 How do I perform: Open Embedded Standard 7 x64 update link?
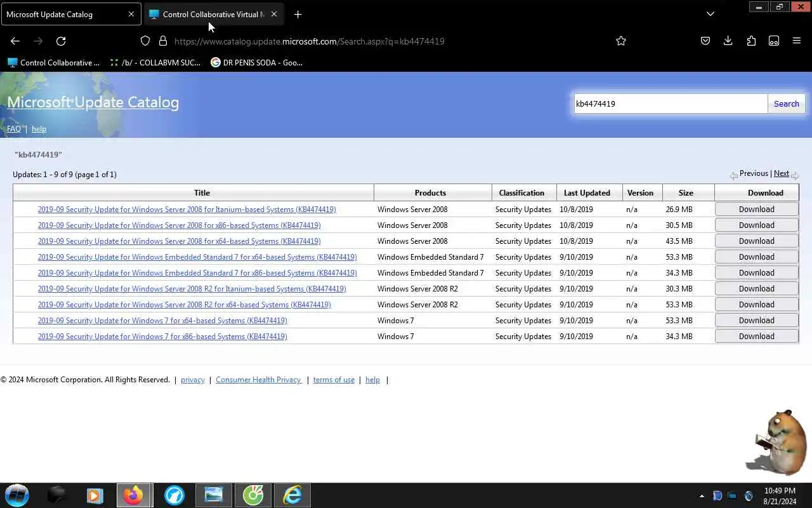(197, 257)
